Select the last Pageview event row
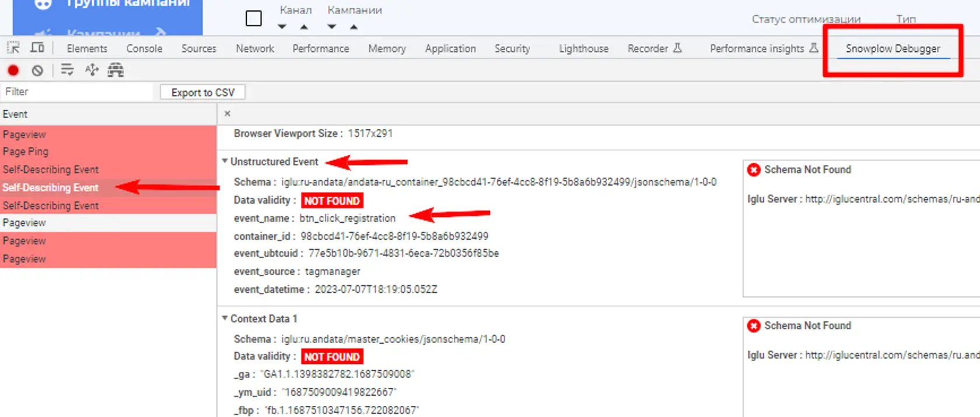The height and width of the screenshot is (417, 980). 108,259
